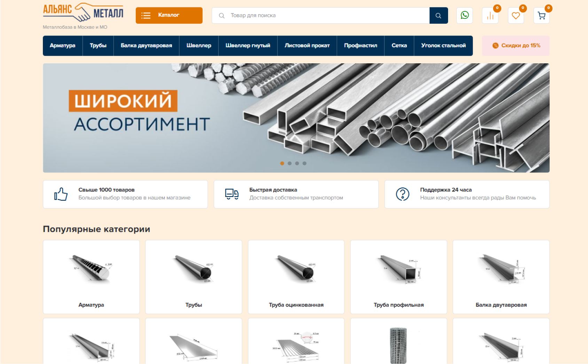This screenshot has width=588, height=364.
Task: Click the delivery truck icon
Action: coord(232,194)
